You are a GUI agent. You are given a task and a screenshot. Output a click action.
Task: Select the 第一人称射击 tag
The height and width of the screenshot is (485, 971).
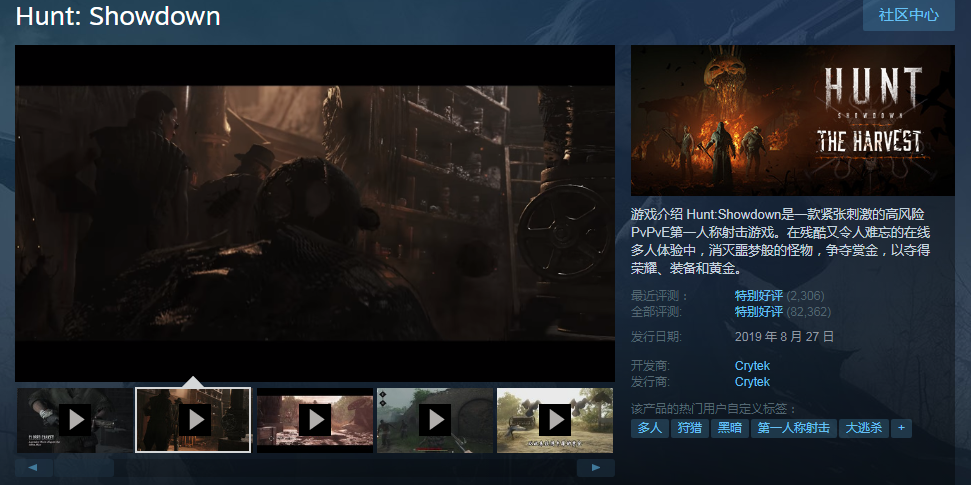[794, 428]
